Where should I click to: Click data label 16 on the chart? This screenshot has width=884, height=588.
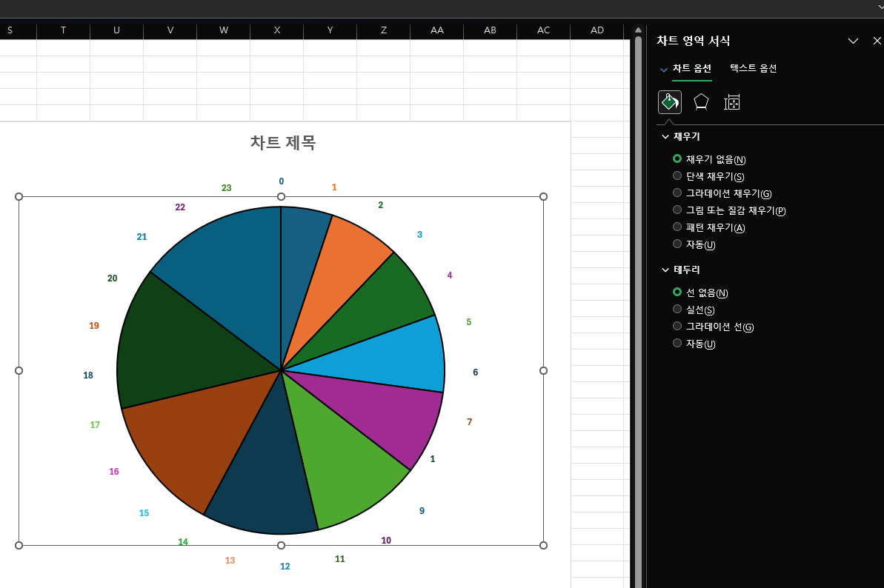114,472
